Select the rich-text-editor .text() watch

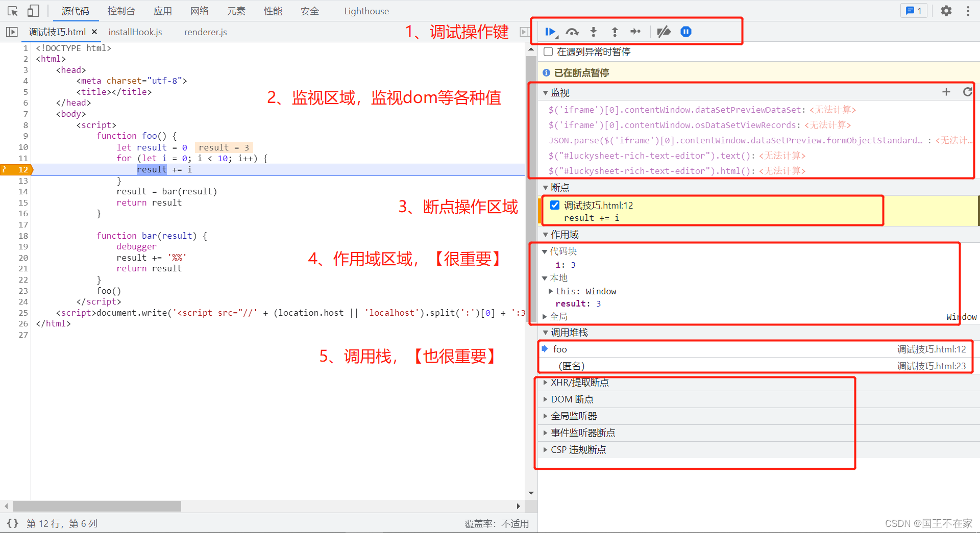point(677,156)
